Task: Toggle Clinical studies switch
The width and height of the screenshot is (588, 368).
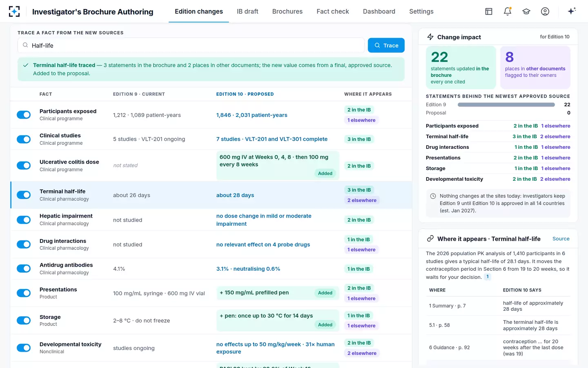Action: (24, 139)
